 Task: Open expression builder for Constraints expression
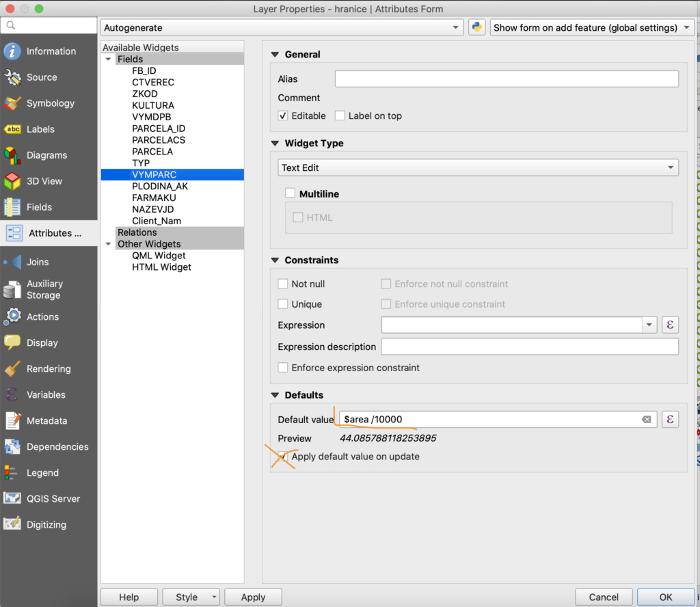(x=670, y=325)
